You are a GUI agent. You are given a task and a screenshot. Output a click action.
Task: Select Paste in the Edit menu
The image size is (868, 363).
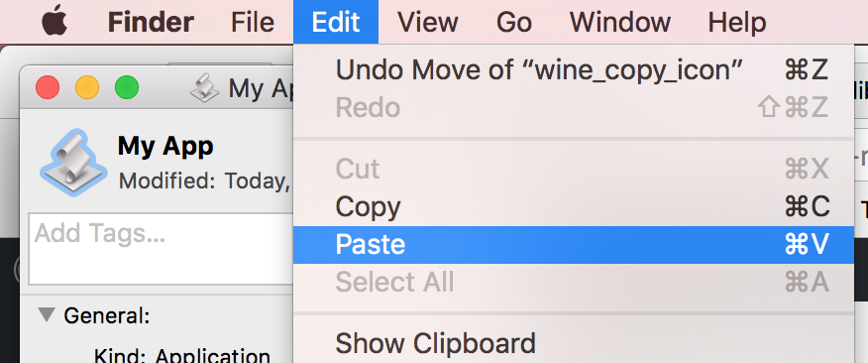(574, 244)
